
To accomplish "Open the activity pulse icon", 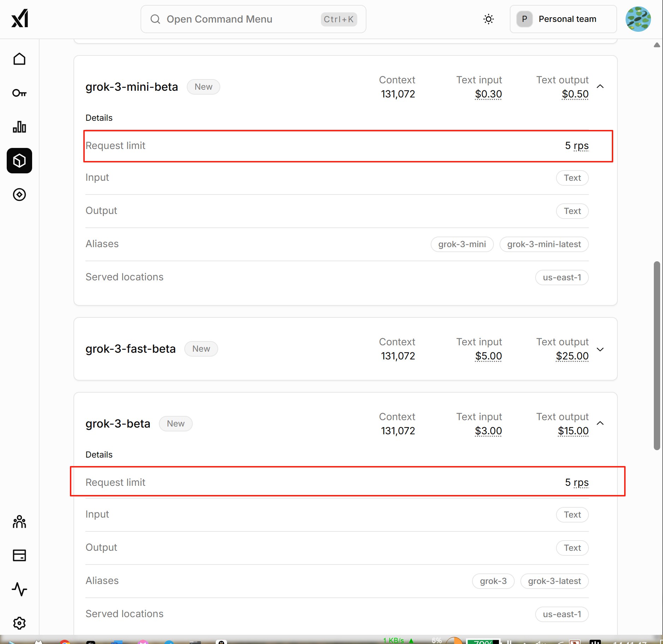I will coord(19,589).
